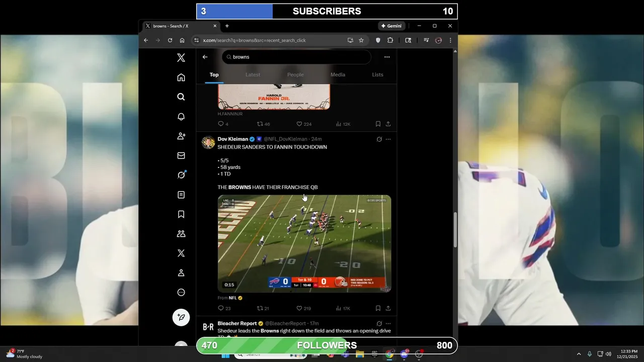Viewport: 644px width, 362px height.
Task: Open a new Chrome tab
Action: 227,26
